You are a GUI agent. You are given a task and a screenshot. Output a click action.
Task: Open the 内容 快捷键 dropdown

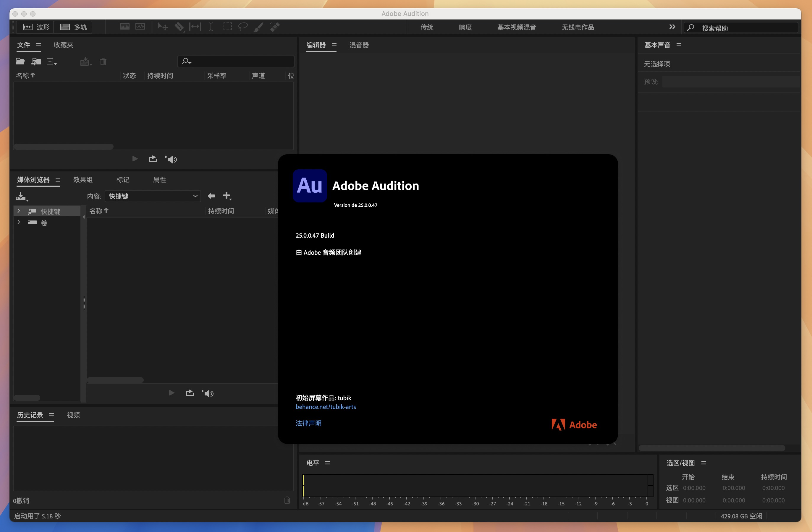153,196
